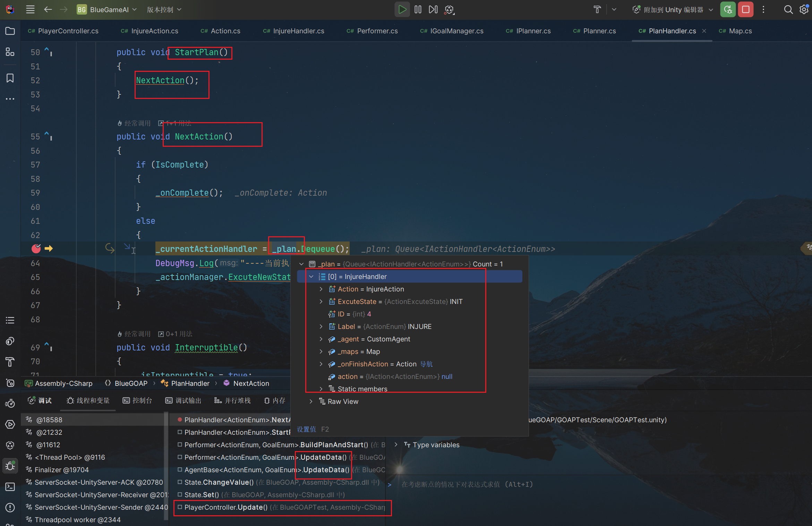
Task: Open the Search Everywhere magnifier
Action: 788,9
